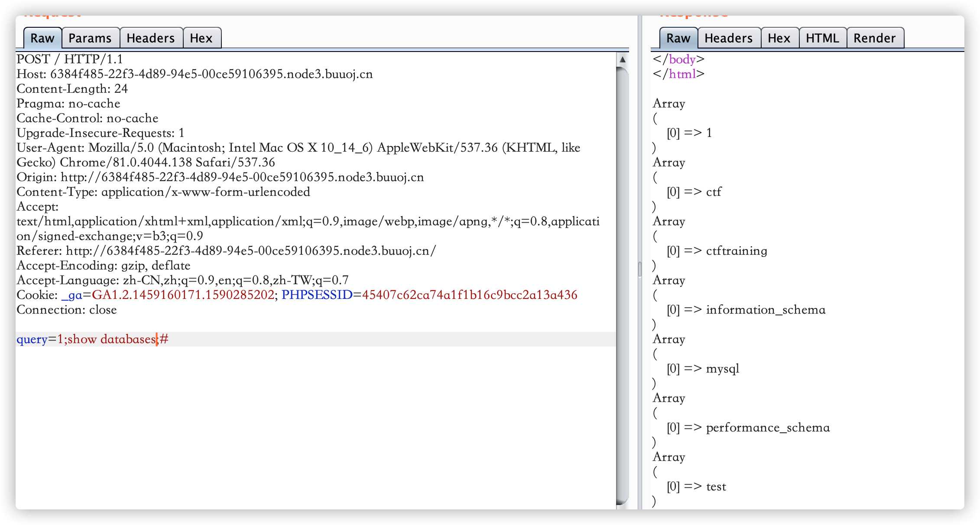Click the 'Content-Length: 24' header
Screen dimensions: 980x525
point(72,89)
